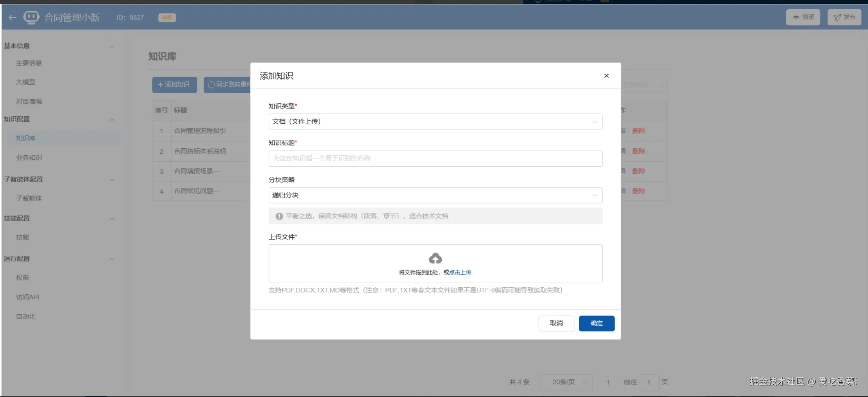The height and width of the screenshot is (397, 868).
Task: Confirm with the 确定 button
Action: (x=597, y=323)
